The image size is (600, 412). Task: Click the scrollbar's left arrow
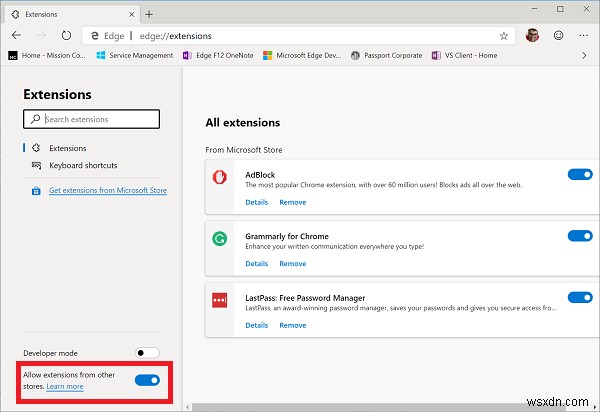(x=187, y=407)
